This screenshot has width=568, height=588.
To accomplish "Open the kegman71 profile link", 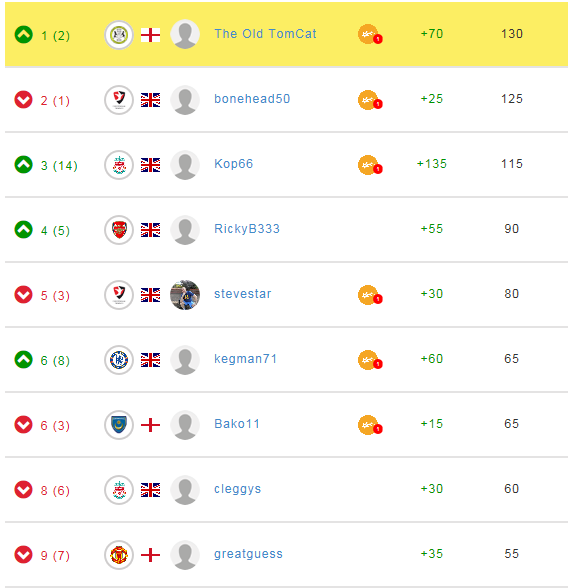I will pos(245,359).
